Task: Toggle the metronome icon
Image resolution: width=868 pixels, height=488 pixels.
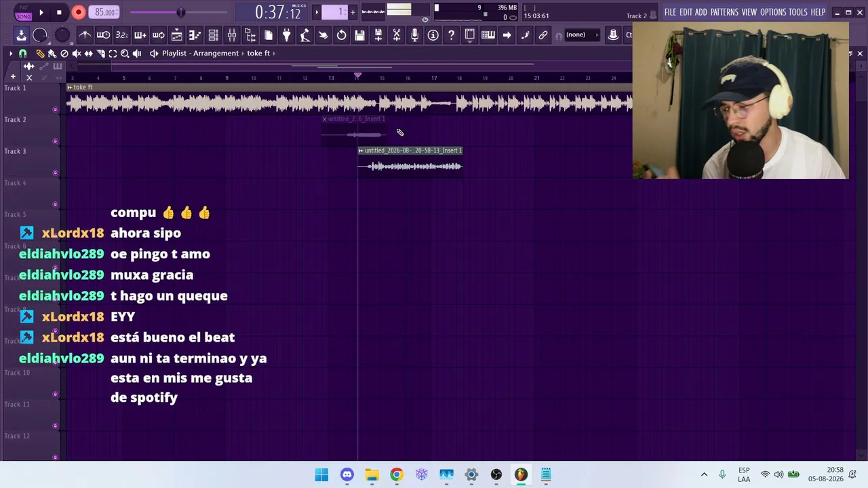Action: click(85, 35)
